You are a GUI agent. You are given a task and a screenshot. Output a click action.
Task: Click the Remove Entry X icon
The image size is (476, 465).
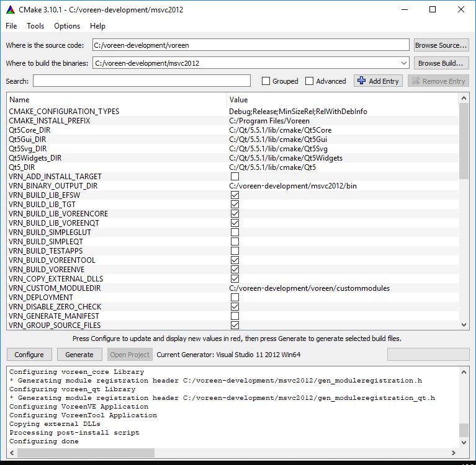point(415,81)
